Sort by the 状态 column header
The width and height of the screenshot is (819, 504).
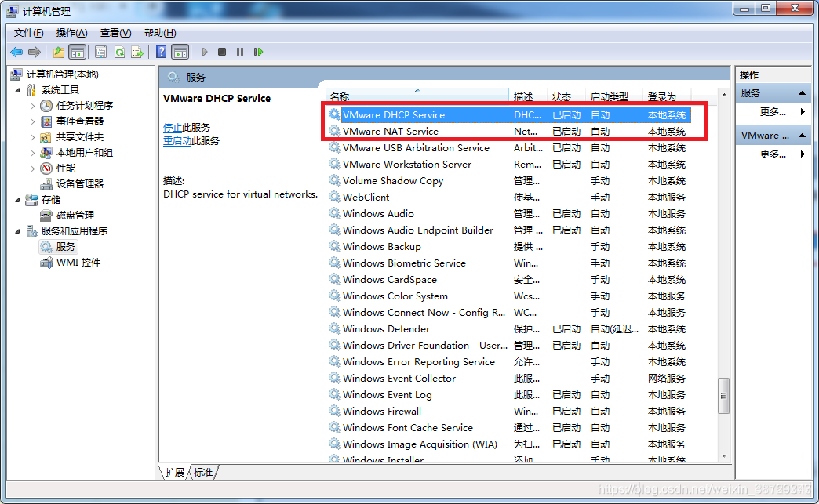click(566, 96)
